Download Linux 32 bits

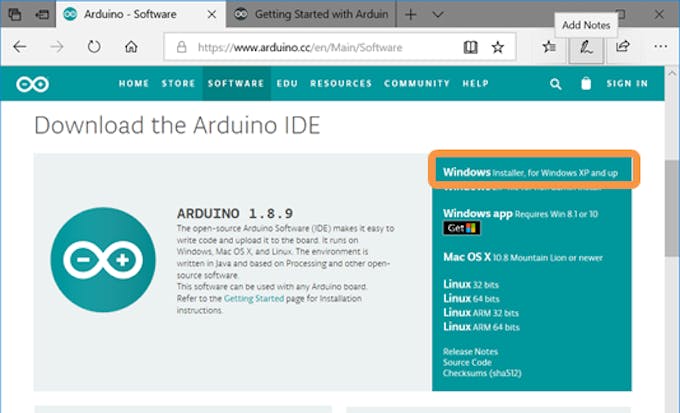point(471,285)
